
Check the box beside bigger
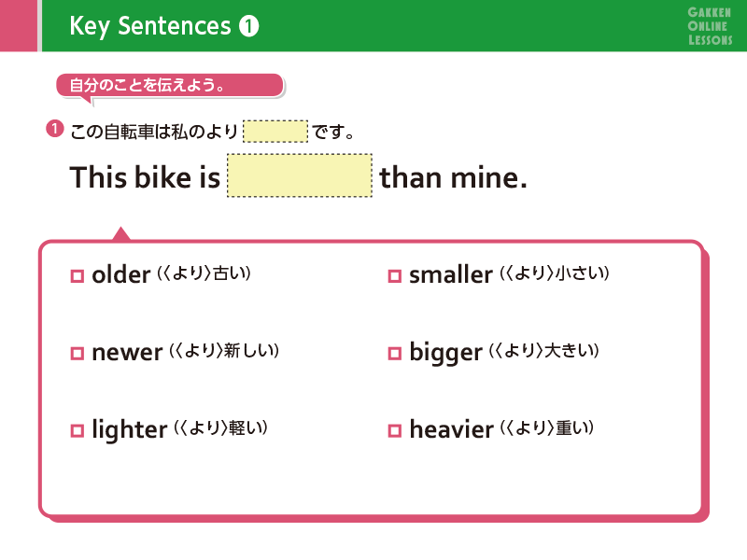point(394,354)
